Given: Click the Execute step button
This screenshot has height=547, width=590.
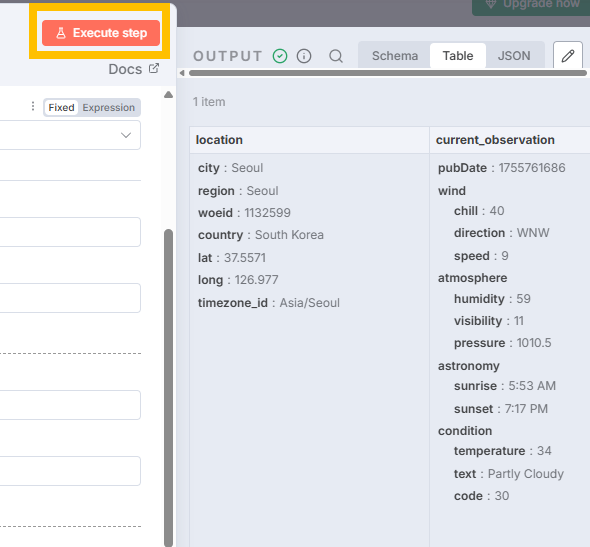Looking at the screenshot, I should coord(101,33).
